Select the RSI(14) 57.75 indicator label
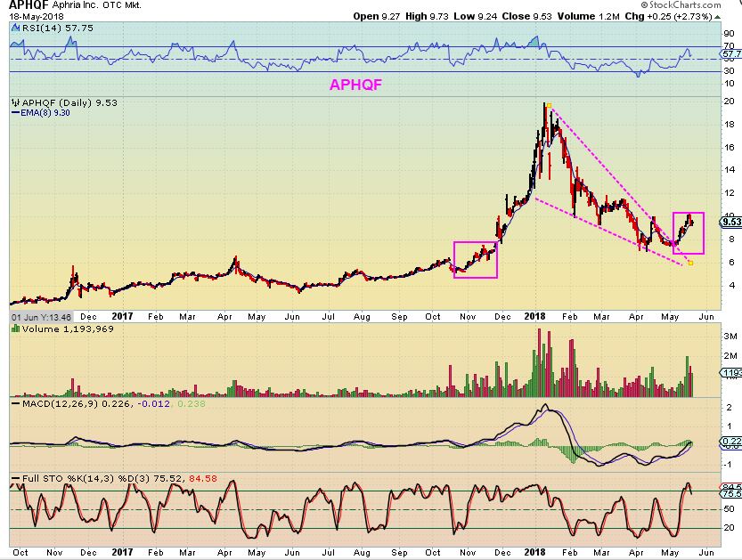The width and height of the screenshot is (742, 560). click(x=58, y=28)
